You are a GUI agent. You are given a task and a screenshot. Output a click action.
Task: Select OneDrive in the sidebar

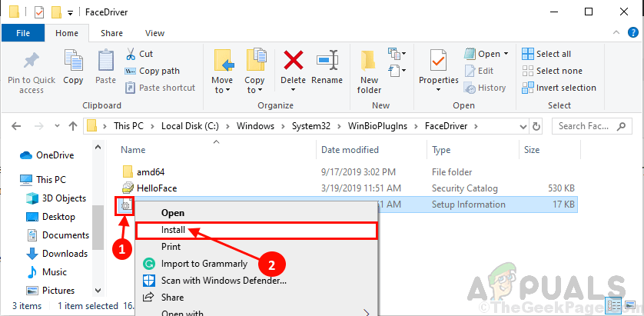pyautogui.click(x=47, y=155)
